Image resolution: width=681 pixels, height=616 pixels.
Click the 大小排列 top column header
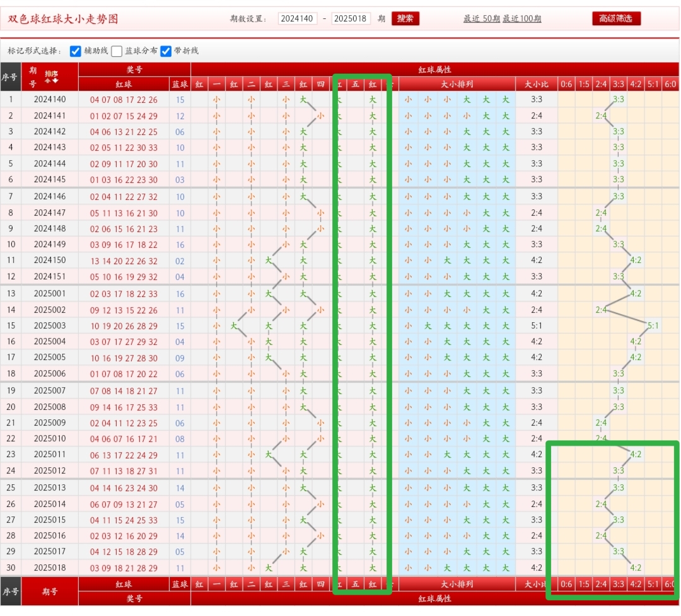[x=457, y=84]
